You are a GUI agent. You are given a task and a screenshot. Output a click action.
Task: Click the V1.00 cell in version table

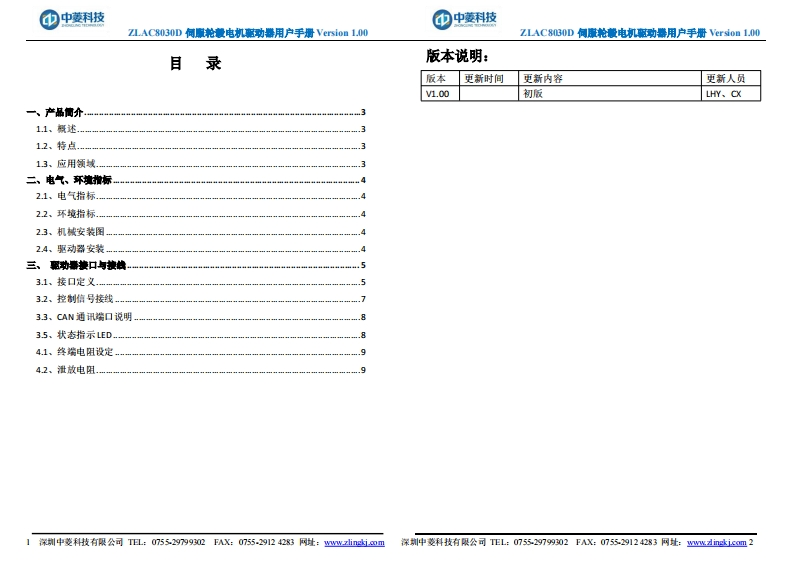pos(438,94)
